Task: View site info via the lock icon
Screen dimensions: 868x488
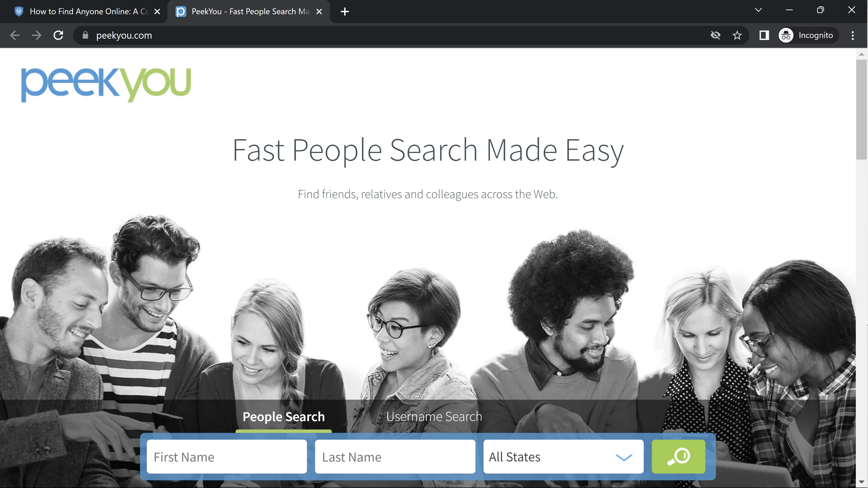Action: pos(85,35)
